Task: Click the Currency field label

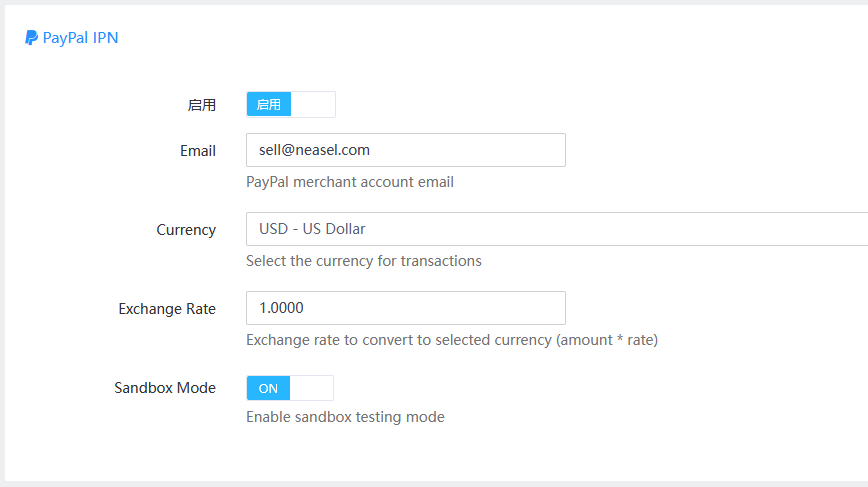Action: [x=186, y=230]
